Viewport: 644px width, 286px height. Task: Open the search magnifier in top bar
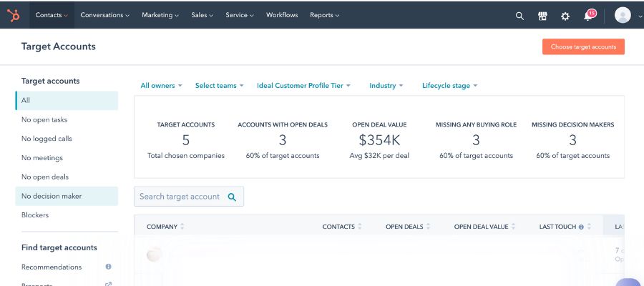coord(519,16)
